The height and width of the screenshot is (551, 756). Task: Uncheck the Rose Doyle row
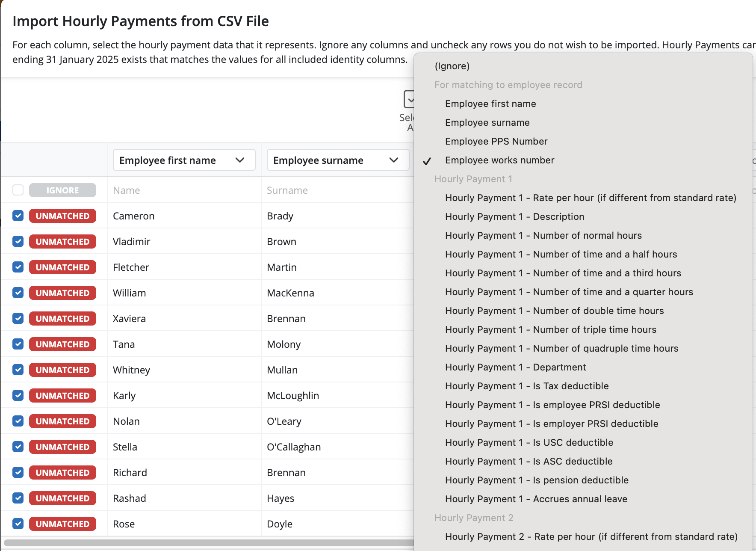[x=18, y=524]
